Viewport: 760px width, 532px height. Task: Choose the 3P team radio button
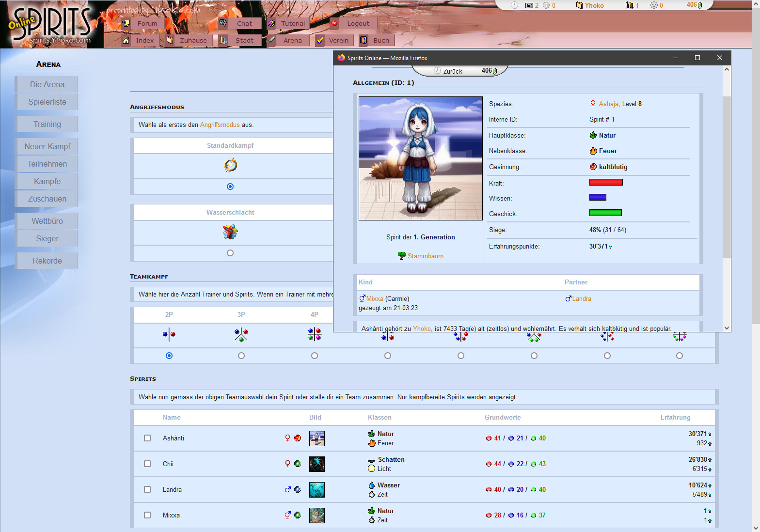pos(241,356)
